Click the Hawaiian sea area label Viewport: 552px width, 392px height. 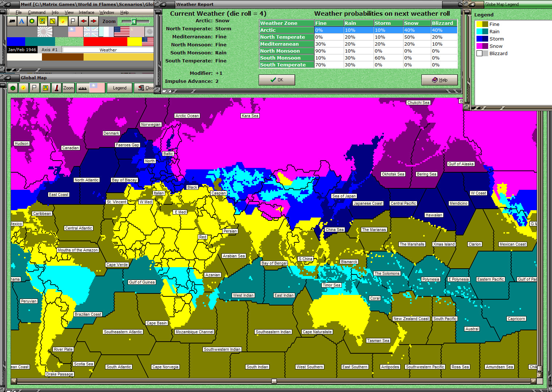point(434,215)
